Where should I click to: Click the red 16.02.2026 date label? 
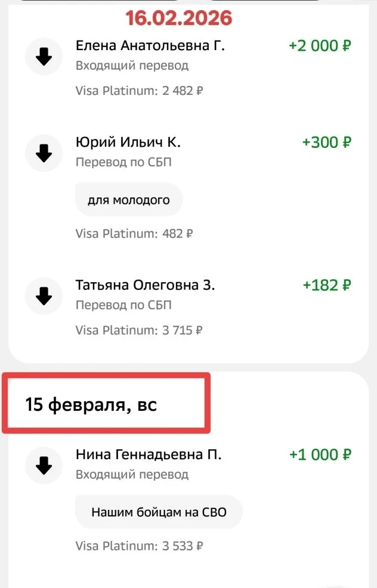tap(178, 18)
